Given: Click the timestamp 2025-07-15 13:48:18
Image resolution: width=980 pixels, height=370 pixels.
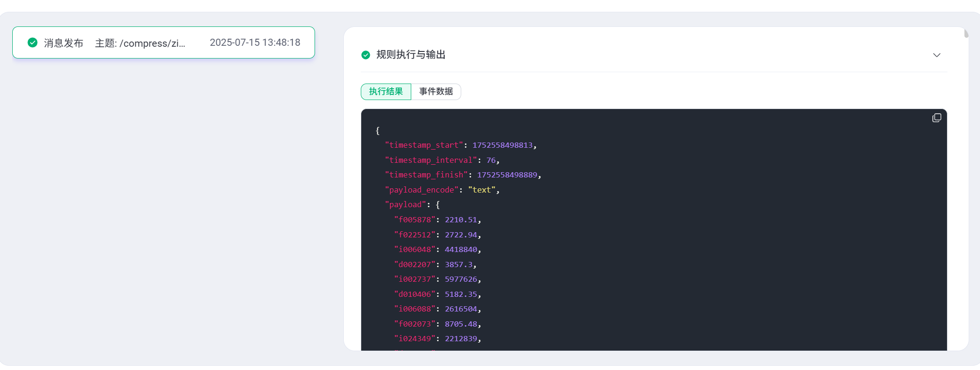Looking at the screenshot, I should [255, 42].
